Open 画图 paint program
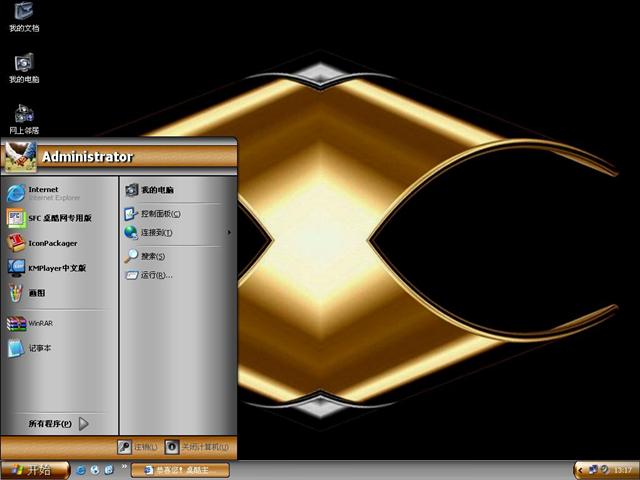The image size is (640, 480). [x=59, y=293]
